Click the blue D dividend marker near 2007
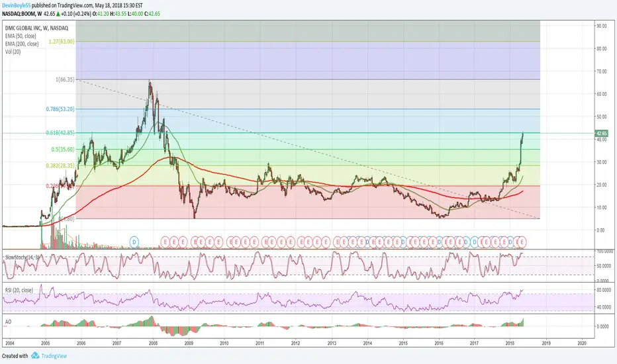This screenshot has width=617, height=364. click(x=134, y=242)
